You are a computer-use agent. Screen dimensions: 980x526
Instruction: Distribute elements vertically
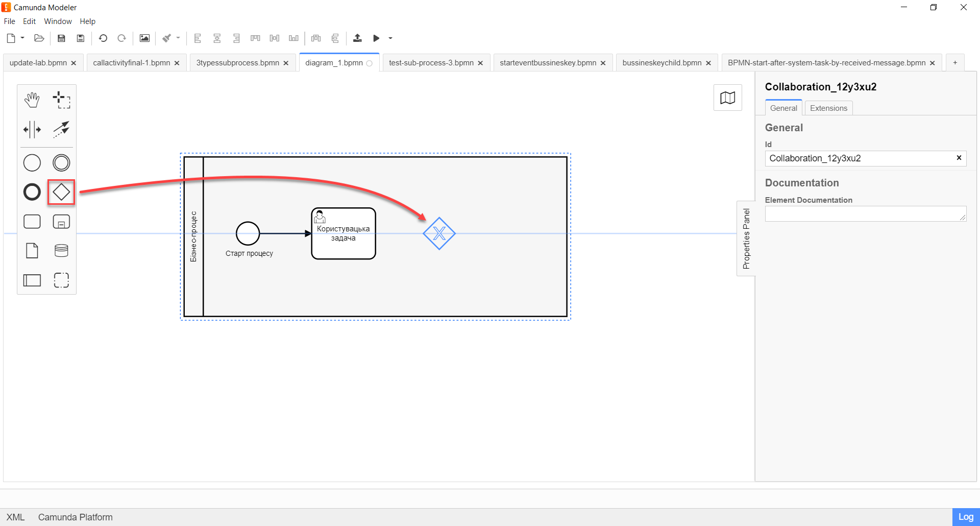click(335, 38)
